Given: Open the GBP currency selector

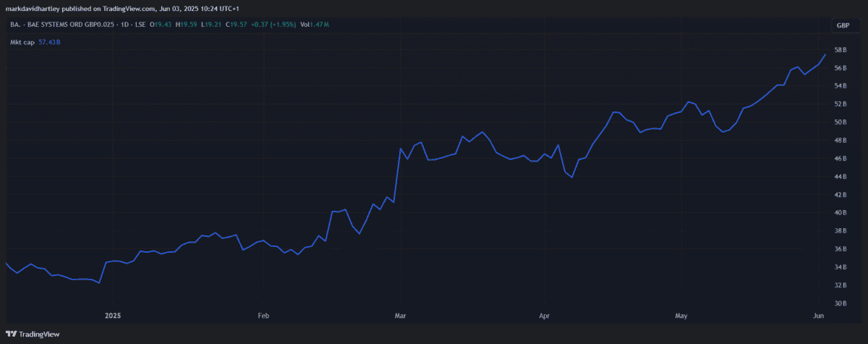Looking at the screenshot, I should 843,25.
